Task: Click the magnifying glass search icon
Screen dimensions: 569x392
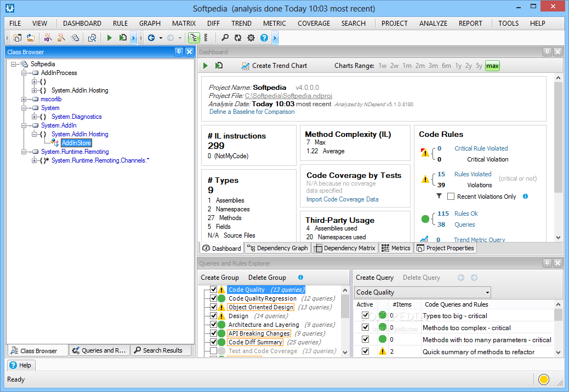Action: tap(225, 38)
